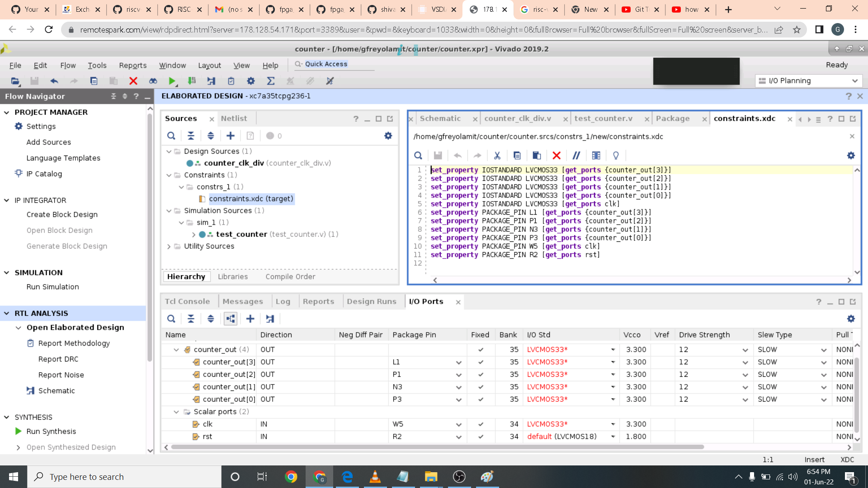Click red delete X in editor toolbar
The width and height of the screenshot is (868, 488).
[557, 155]
